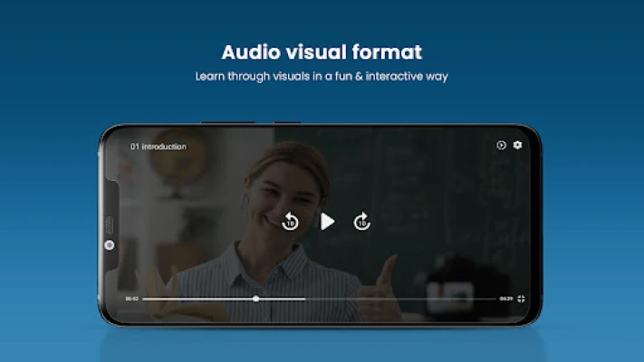Tap the elapsed time label
Image resolution: width=644 pixels, height=362 pixels.
131,298
